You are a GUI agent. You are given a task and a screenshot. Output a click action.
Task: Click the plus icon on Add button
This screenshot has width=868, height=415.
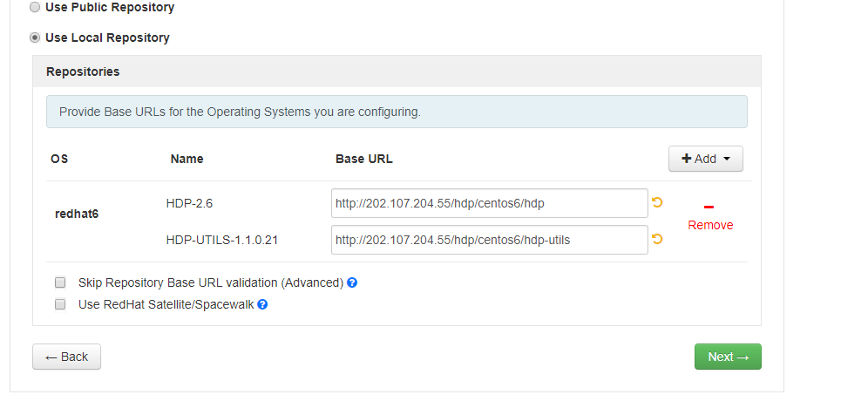[687, 159]
